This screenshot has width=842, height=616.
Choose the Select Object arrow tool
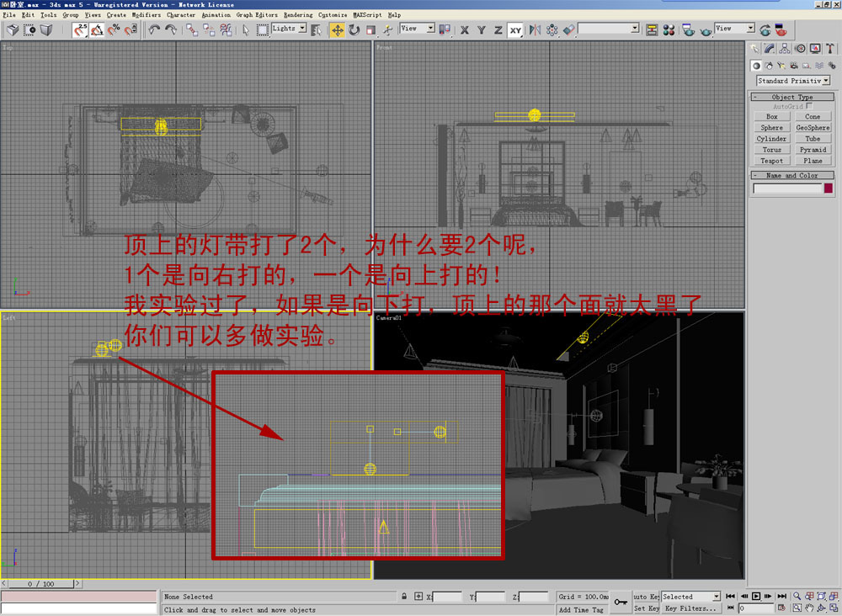click(246, 30)
